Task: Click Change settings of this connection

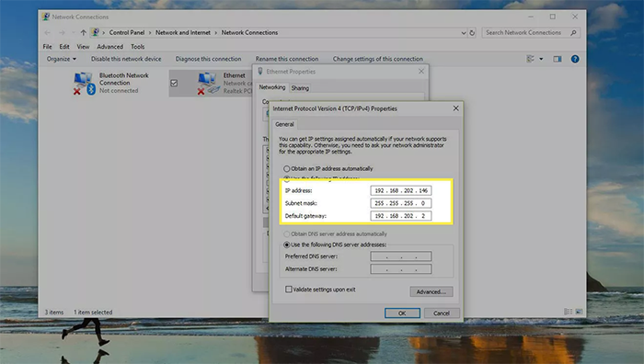Action: [378, 59]
